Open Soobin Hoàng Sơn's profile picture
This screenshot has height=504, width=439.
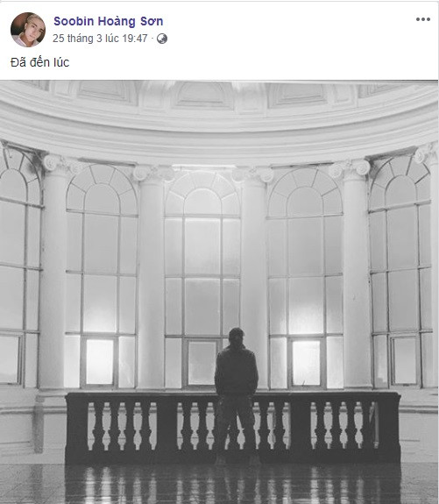click(x=28, y=30)
